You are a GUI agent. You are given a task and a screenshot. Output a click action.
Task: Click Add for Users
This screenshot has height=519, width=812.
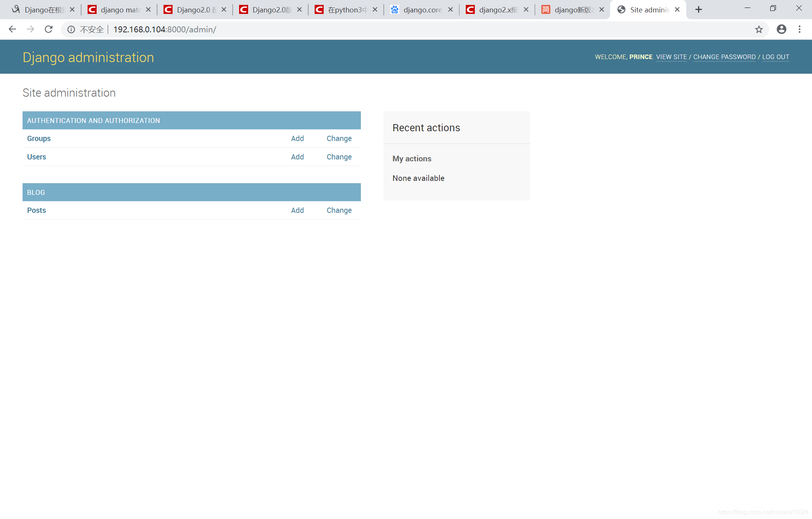pos(297,157)
